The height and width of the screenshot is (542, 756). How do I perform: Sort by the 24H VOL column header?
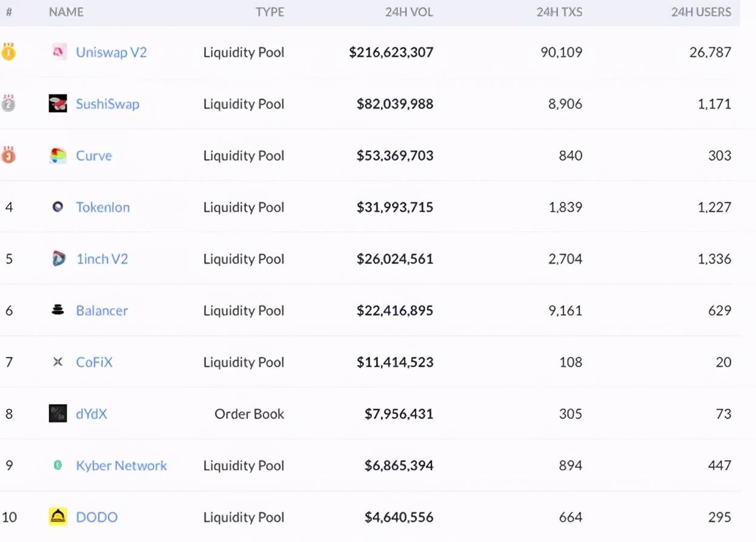pos(409,12)
